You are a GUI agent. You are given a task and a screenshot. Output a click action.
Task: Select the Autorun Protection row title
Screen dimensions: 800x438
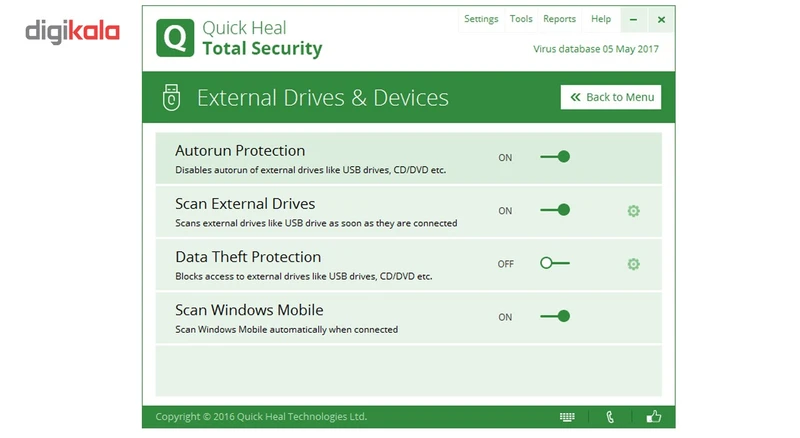tap(240, 151)
